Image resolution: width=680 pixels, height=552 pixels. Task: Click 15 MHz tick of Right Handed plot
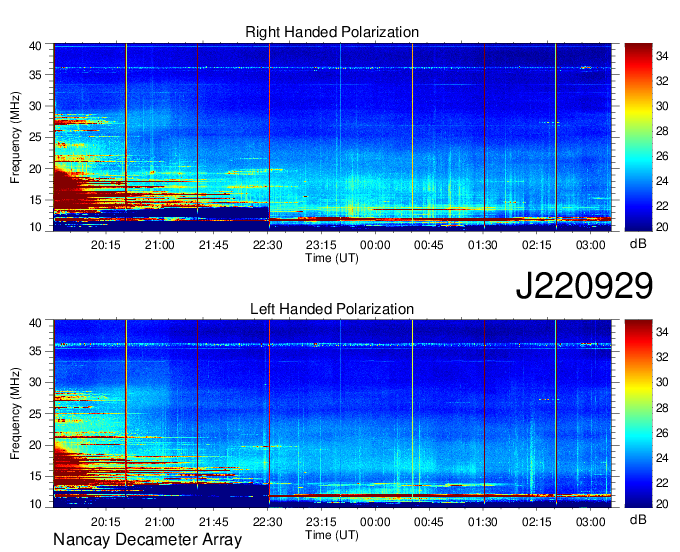(35, 200)
